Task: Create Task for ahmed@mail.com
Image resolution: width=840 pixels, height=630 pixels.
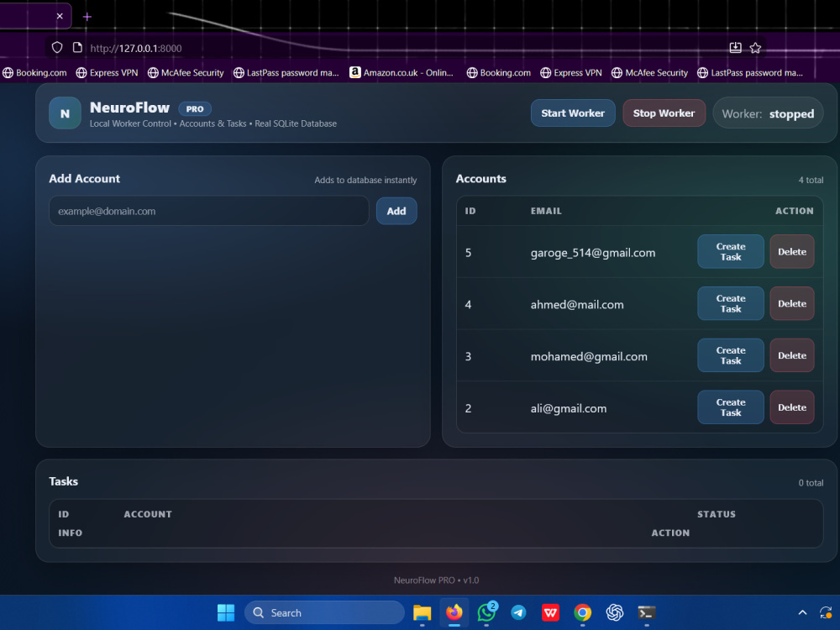Action: point(731,303)
